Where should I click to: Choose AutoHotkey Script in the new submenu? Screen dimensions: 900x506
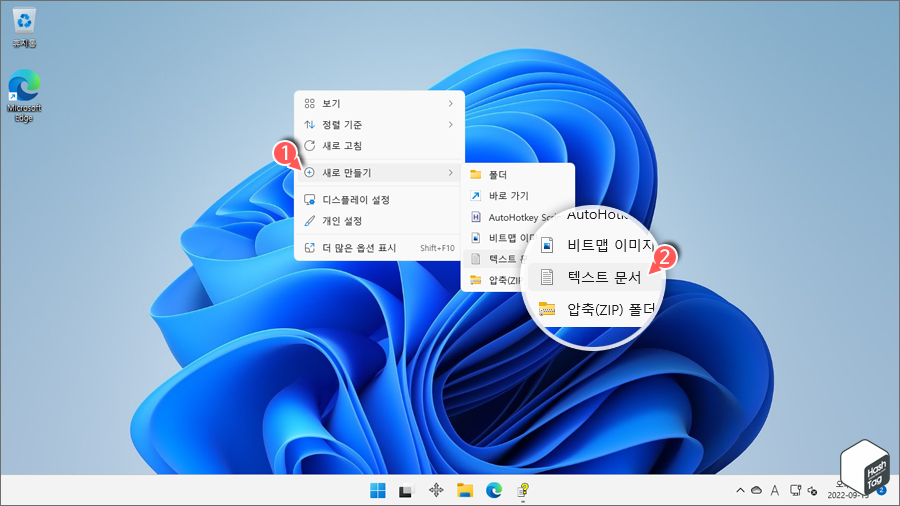[511, 217]
